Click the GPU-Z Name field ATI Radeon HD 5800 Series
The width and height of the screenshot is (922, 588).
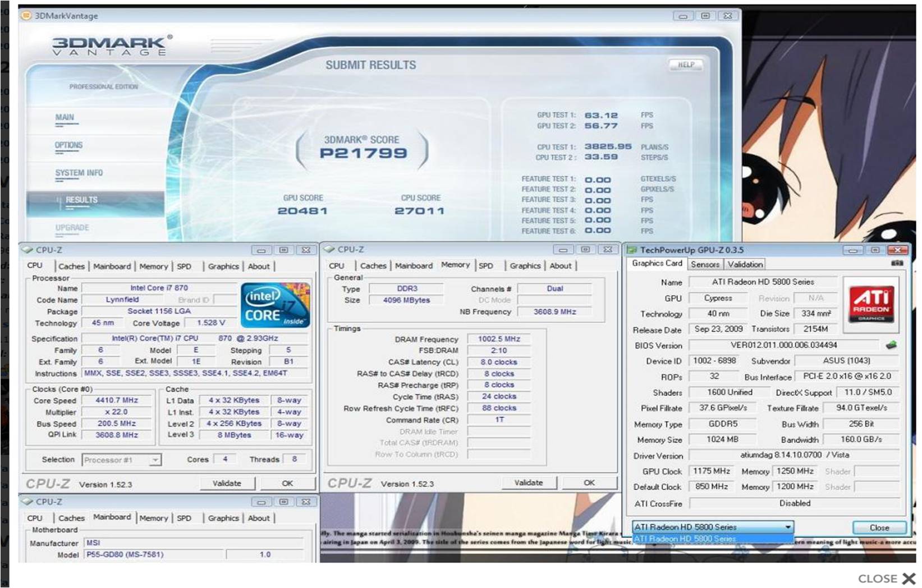tap(763, 282)
